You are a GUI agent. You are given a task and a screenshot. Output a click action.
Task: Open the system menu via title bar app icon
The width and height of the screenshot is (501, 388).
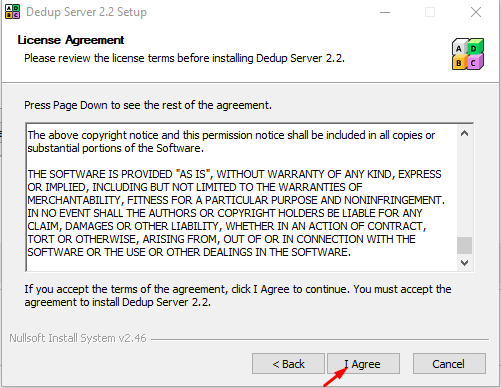point(12,12)
